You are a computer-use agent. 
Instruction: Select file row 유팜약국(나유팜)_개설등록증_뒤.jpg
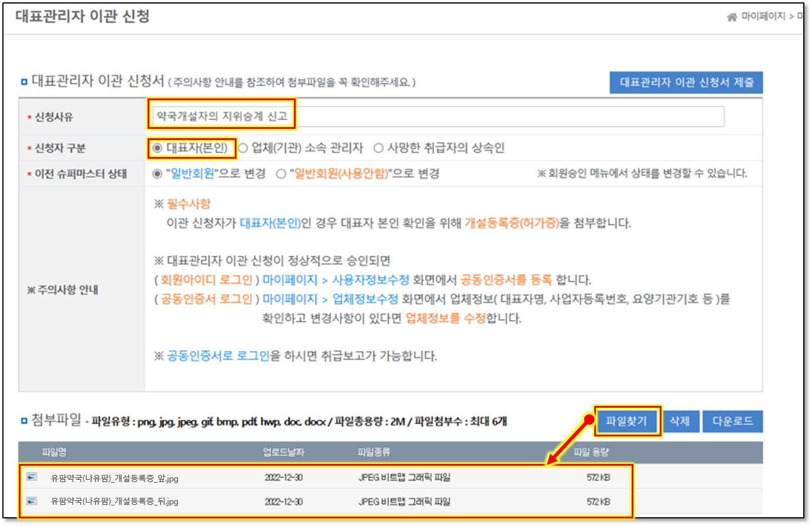click(x=115, y=501)
